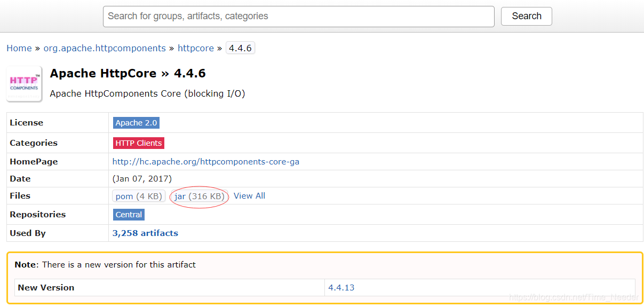Select the Apache HttpCore » 4.4.6 heading

128,73
